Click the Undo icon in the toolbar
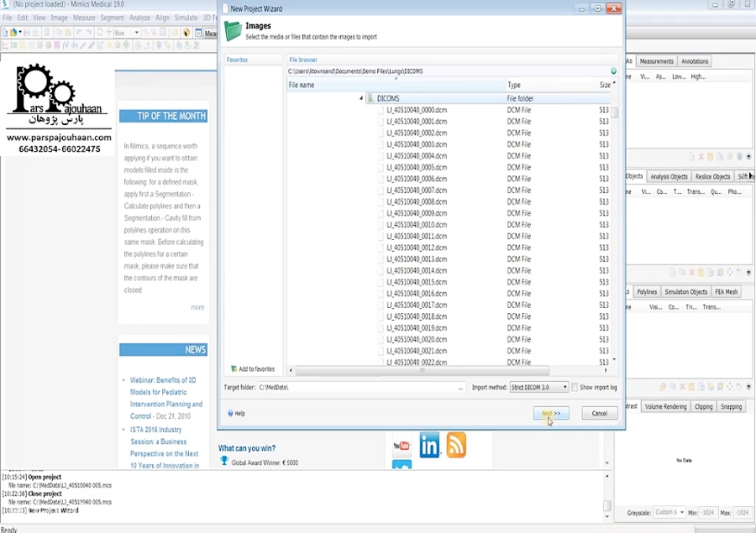Image resolution: width=756 pixels, height=533 pixels. coord(80,31)
